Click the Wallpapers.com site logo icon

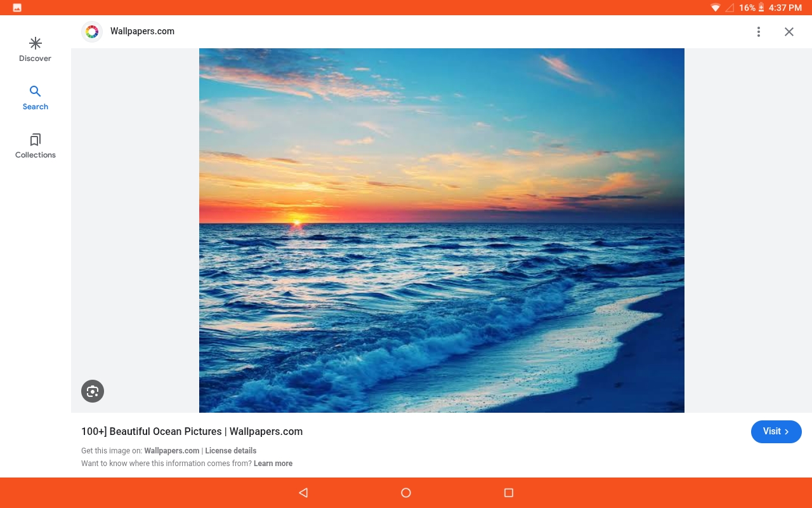click(92, 32)
